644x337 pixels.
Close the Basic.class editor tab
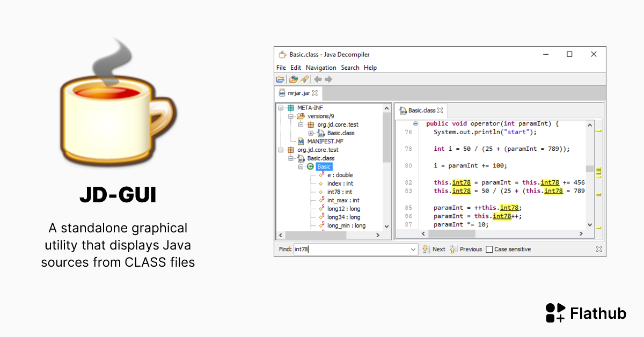click(x=440, y=111)
